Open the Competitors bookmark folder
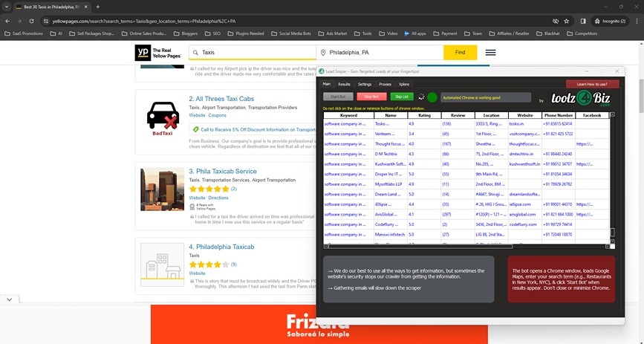 point(582,33)
